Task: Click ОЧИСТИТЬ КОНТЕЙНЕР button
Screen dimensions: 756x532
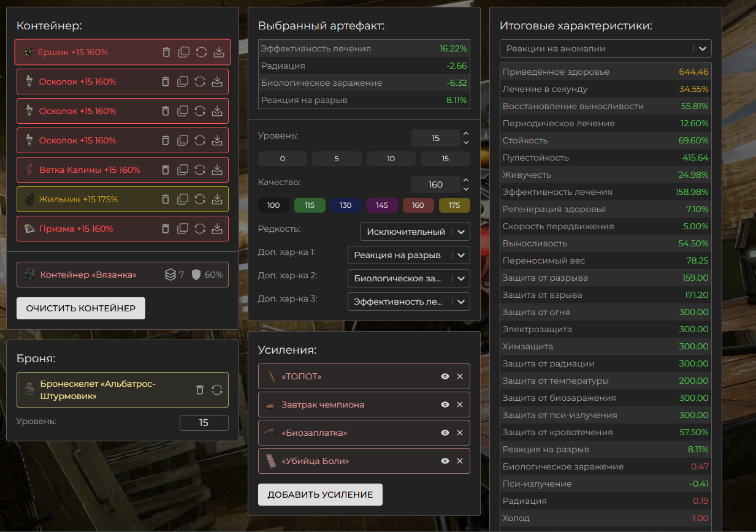Action: point(81,308)
